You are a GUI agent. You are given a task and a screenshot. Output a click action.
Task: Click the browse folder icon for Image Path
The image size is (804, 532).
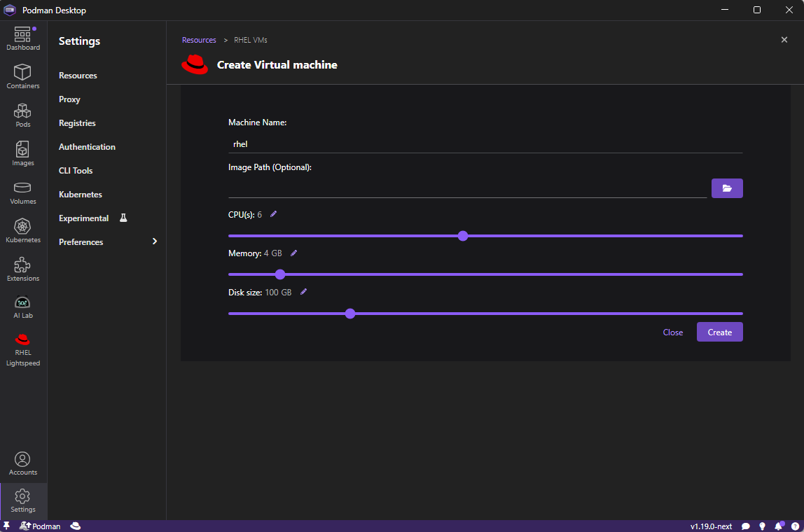tap(726, 188)
